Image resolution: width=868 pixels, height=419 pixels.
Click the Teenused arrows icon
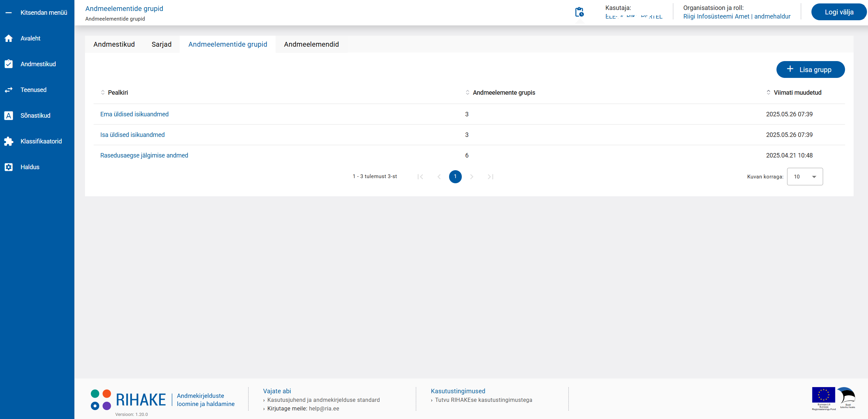(9, 90)
